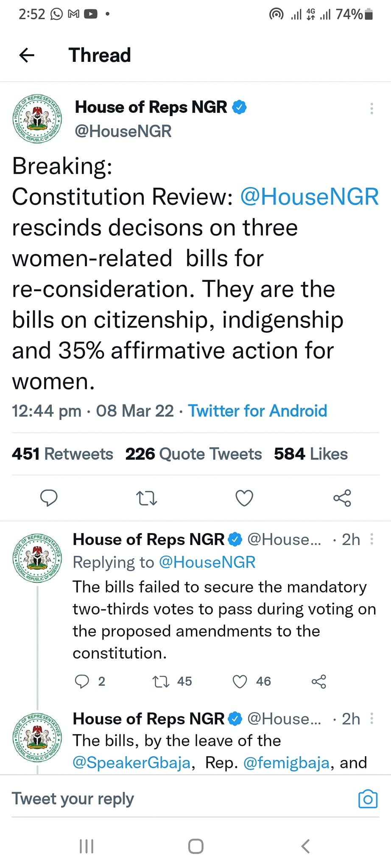Open the Twitter for Android source link
This screenshot has width=391, height=868.
(x=257, y=411)
